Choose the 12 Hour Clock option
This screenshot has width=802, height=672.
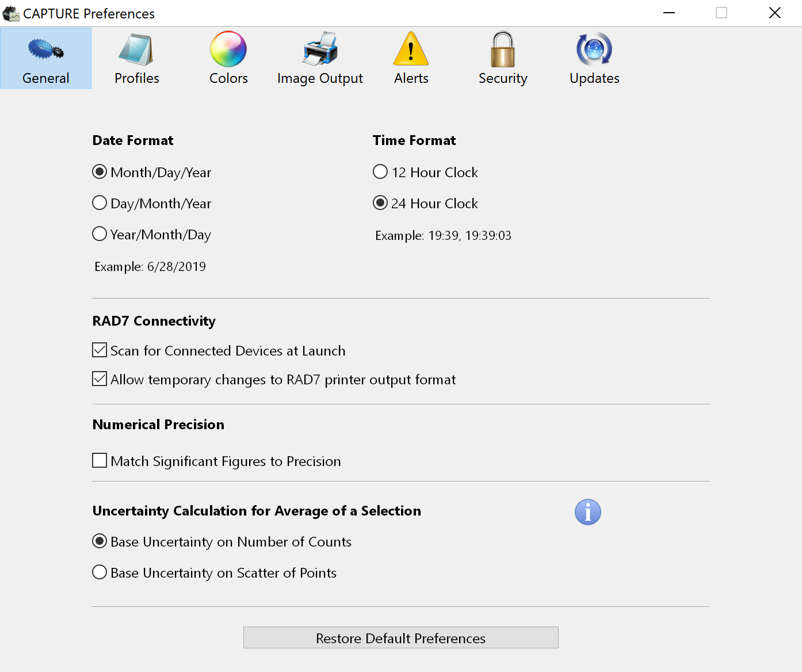[x=380, y=172]
